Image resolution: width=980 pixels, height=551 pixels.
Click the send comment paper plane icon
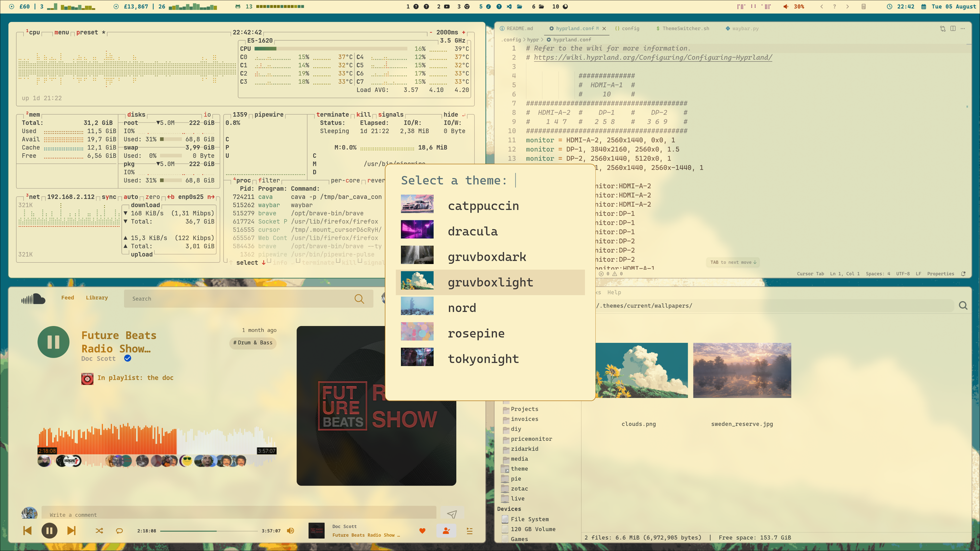tap(452, 514)
